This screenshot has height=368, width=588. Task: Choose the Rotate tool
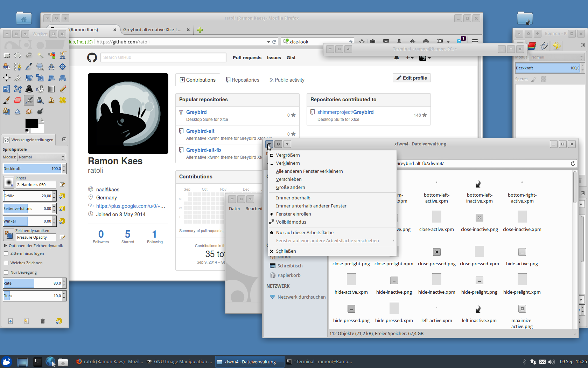29,78
